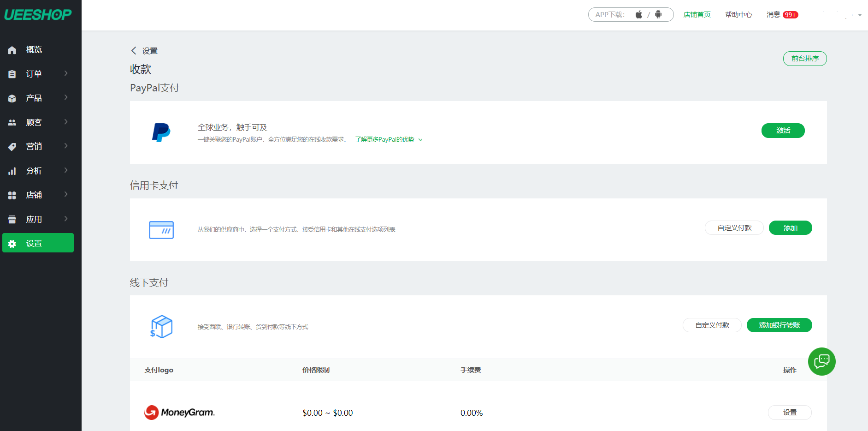
Task: Open the 营销 menu item
Action: 38,147
